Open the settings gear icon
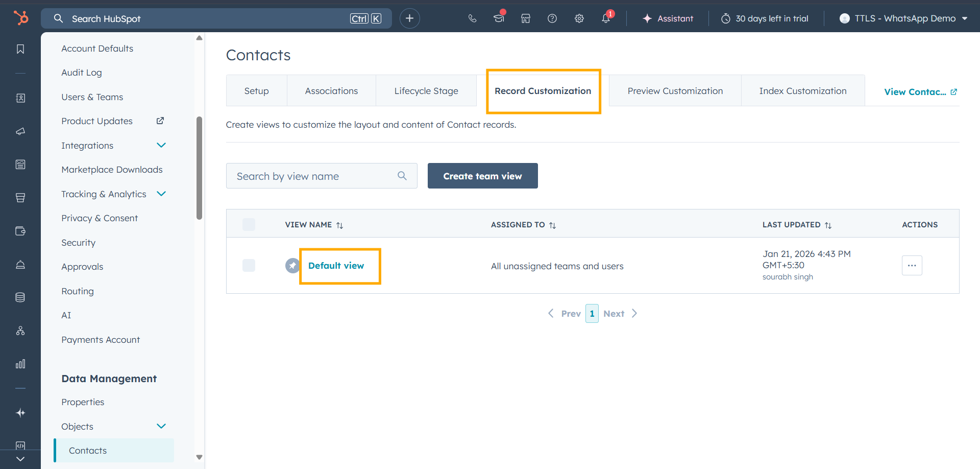Viewport: 980px width, 469px height. (x=579, y=18)
